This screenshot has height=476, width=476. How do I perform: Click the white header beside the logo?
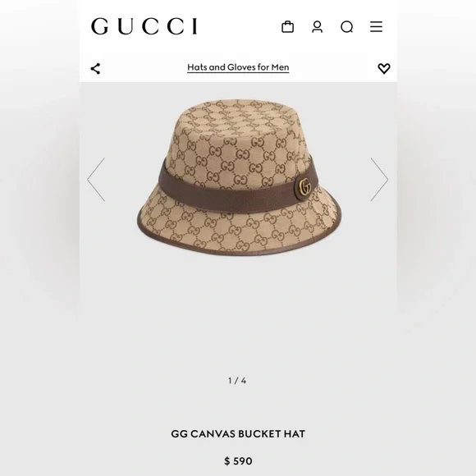[238, 27]
